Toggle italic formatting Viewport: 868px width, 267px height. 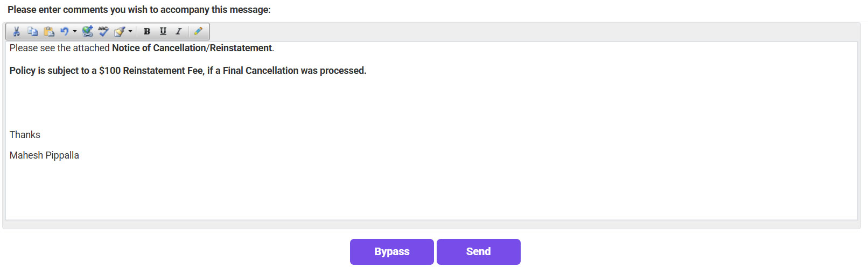coord(179,31)
